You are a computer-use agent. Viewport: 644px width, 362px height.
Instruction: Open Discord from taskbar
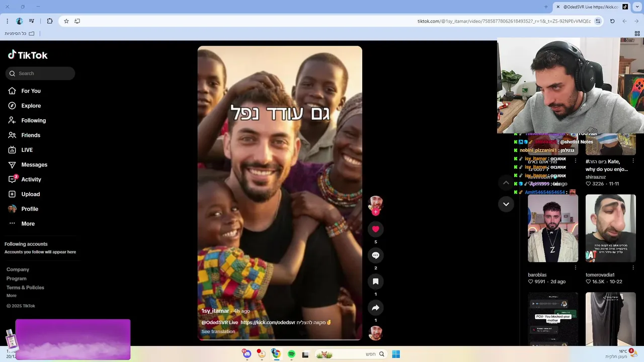247,354
